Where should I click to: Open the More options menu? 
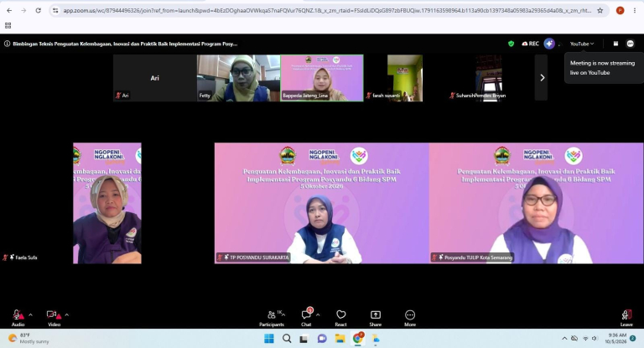[410, 318]
